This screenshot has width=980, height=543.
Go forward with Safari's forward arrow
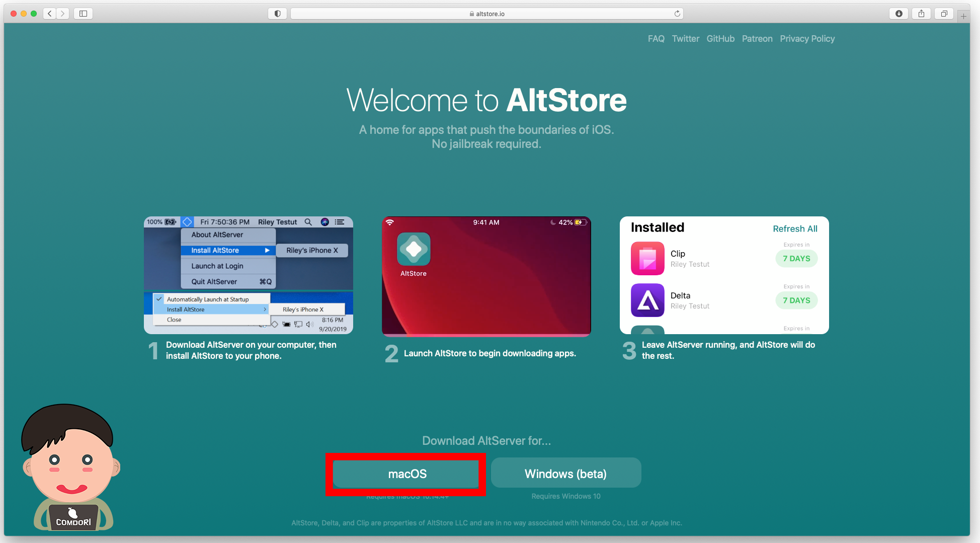(62, 14)
